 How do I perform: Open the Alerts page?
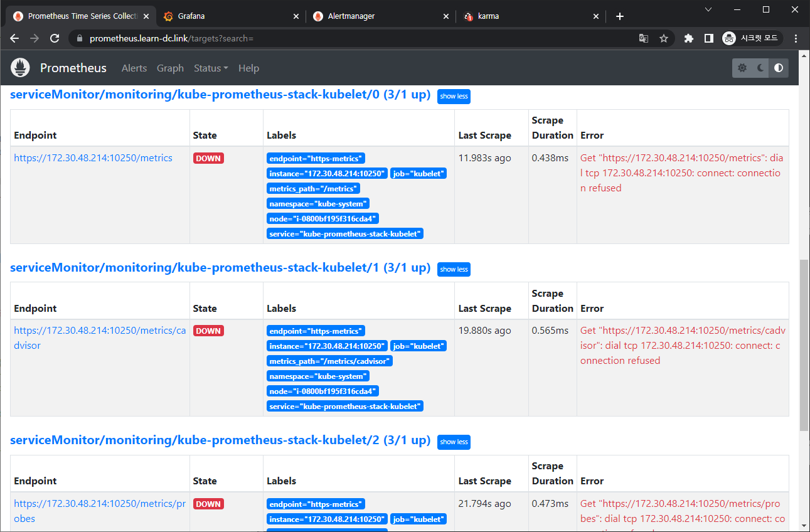(134, 68)
